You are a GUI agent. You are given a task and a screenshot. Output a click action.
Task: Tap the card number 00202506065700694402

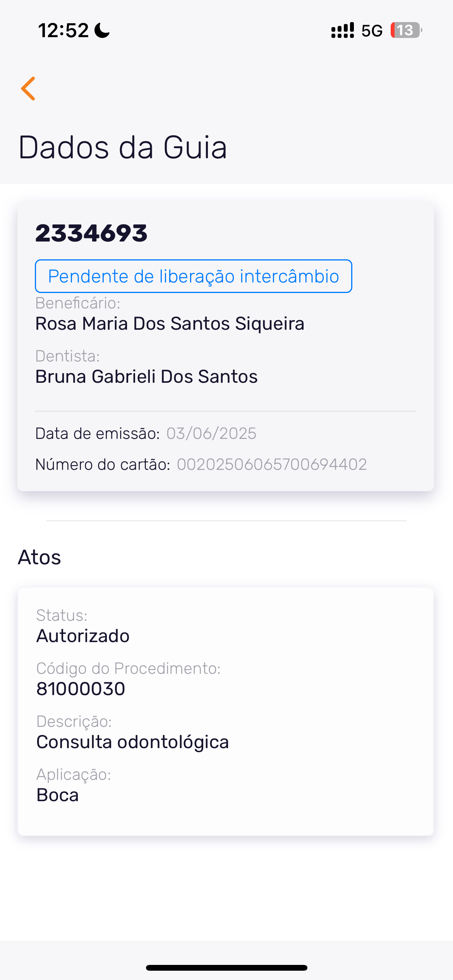[272, 464]
